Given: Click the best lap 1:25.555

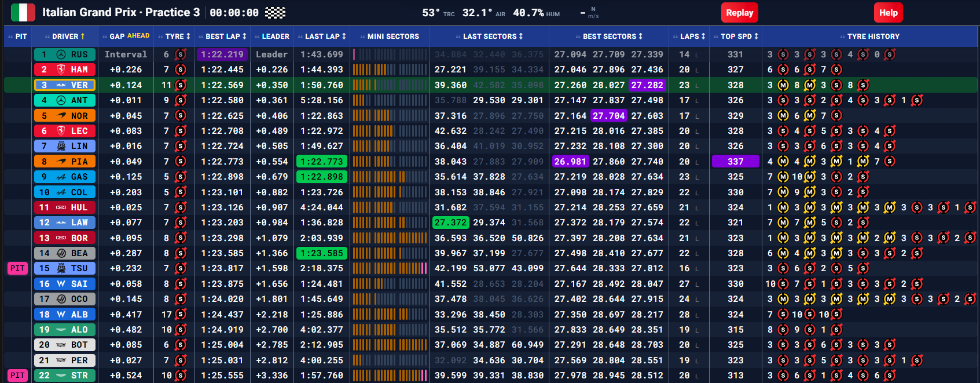Looking at the screenshot, I should click(x=222, y=375).
